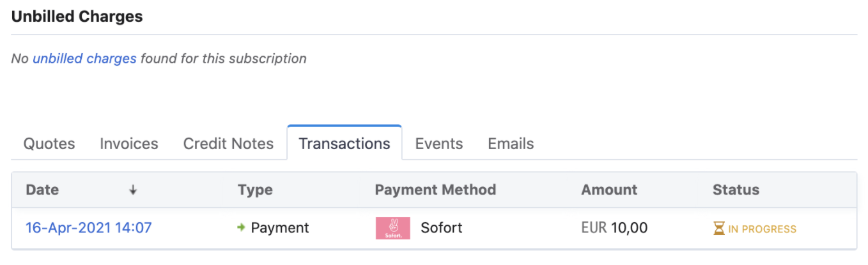This screenshot has width=868, height=265.
Task: Open the 16-Apr-2021 14:07 transaction
Action: (88, 227)
